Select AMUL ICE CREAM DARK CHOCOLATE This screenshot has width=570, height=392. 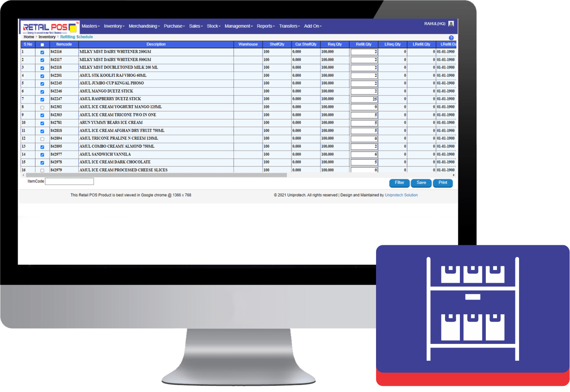115,162
